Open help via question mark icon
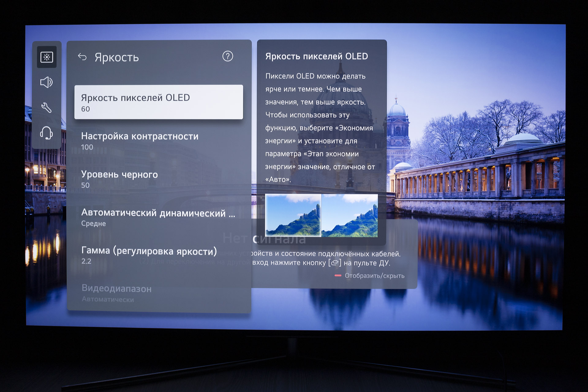Image resolution: width=588 pixels, height=392 pixels. coord(228,56)
